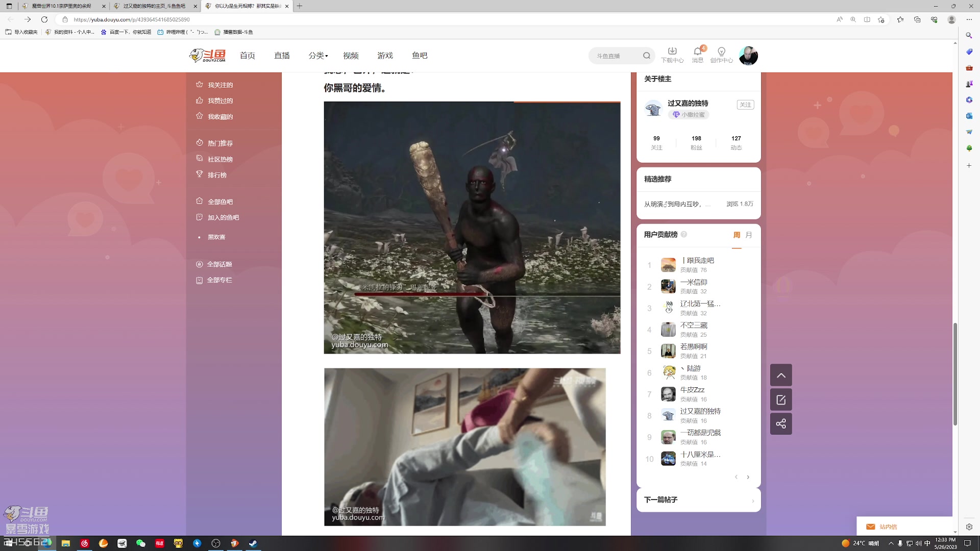Open 全部鱼吧 in left sidebar

click(x=214, y=202)
